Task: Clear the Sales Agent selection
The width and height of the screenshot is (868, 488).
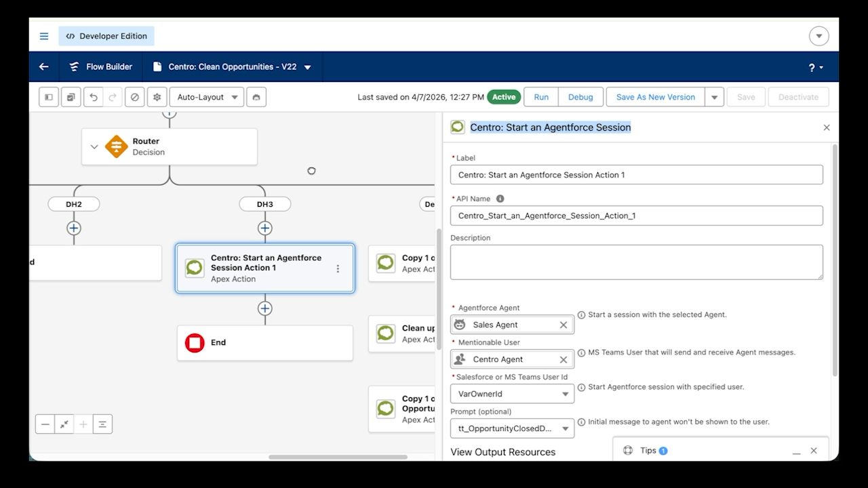Action: tap(564, 325)
